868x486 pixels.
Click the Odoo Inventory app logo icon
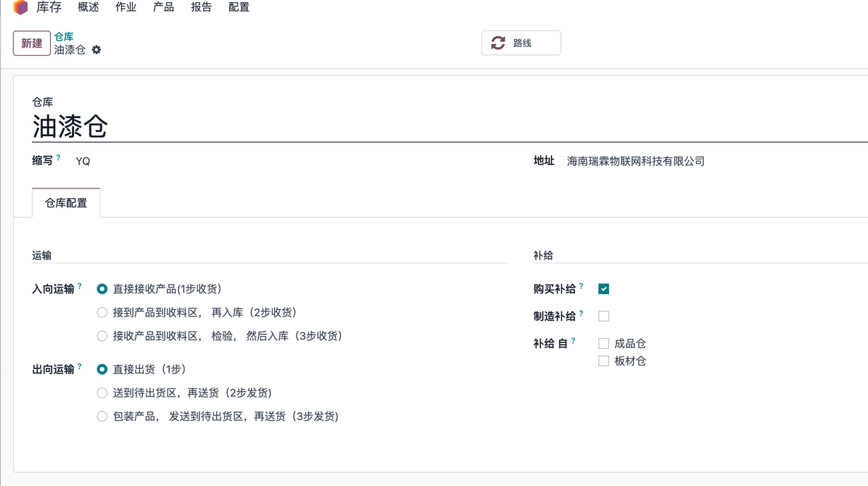point(20,7)
